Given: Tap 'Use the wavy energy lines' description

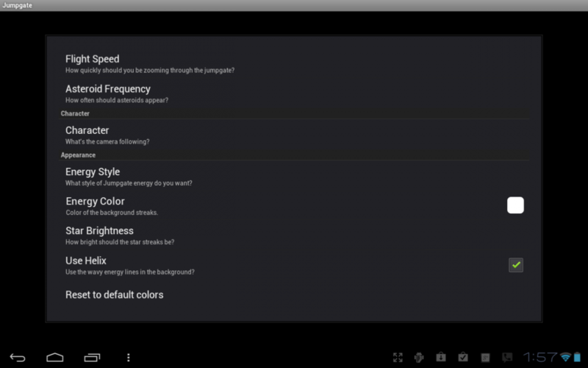Looking at the screenshot, I should 130,272.
